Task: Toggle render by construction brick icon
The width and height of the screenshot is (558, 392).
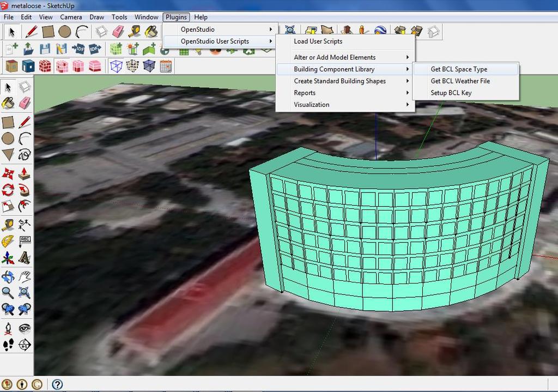Action: [45, 66]
